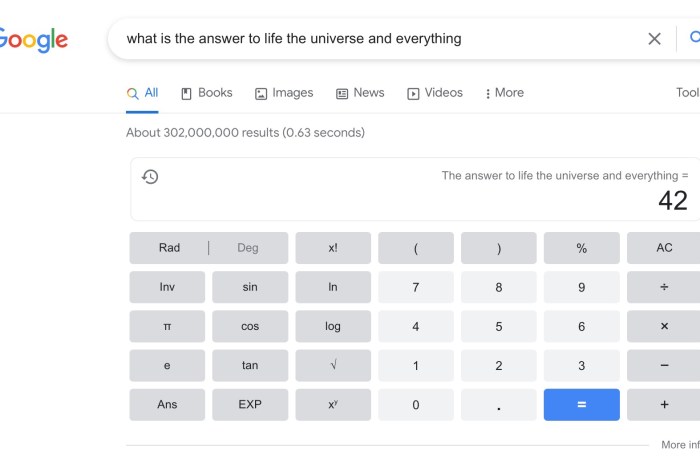Switch calculator to Deg mode
Viewport: 700px width, 476px height.
point(247,248)
